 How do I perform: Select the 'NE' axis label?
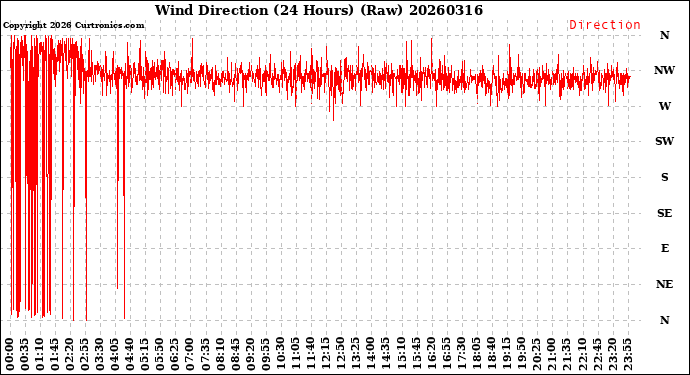pos(664,284)
